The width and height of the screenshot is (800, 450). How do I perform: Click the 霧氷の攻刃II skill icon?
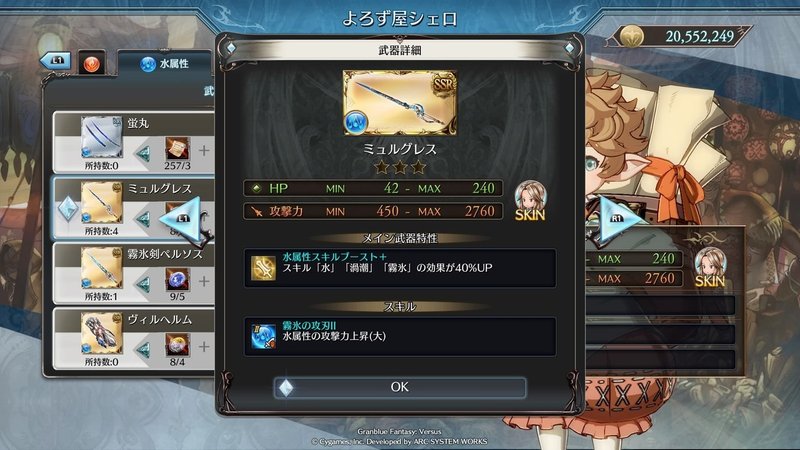tap(263, 337)
